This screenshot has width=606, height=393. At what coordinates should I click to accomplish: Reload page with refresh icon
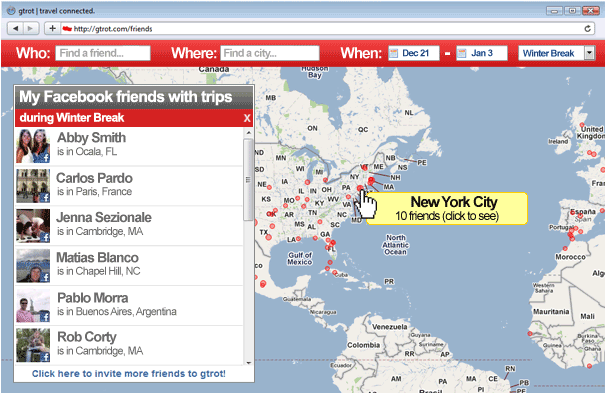pos(587,29)
